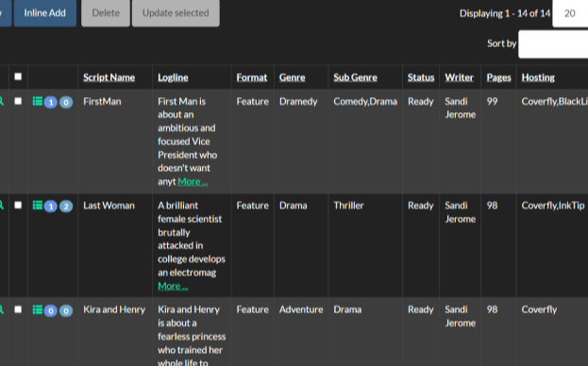Screen dimensions: 588x366
Task: Check the Last Woman row checkbox
Action: point(18,206)
